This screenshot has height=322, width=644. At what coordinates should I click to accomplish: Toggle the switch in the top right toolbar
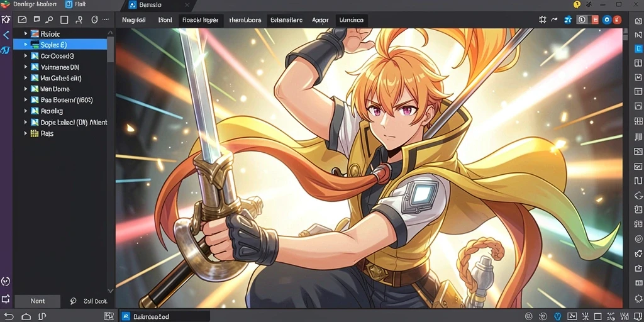coord(588,19)
